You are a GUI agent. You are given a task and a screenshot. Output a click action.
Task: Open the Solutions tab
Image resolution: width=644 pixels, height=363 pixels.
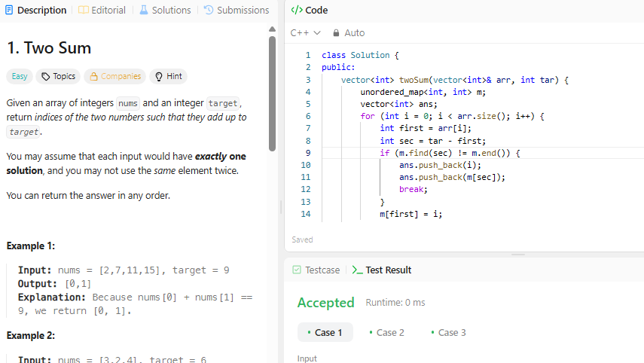(x=165, y=10)
